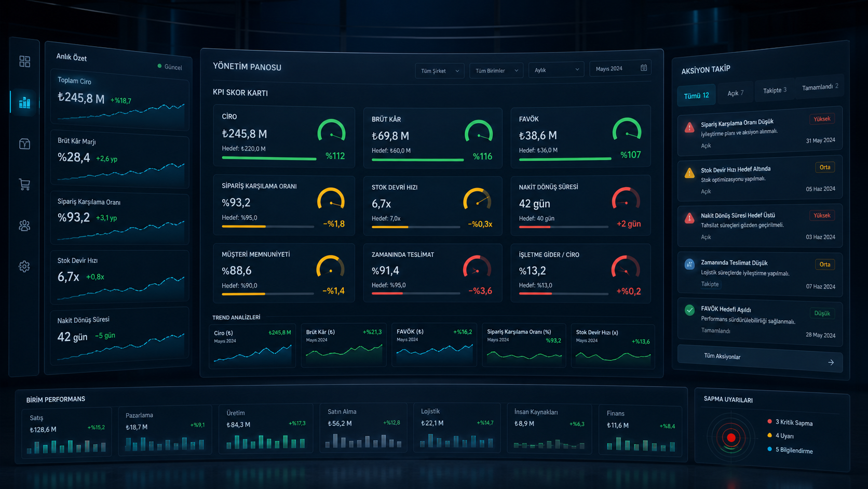Click the CİRO gauge icon
This screenshot has width=868, height=489.
click(x=331, y=131)
